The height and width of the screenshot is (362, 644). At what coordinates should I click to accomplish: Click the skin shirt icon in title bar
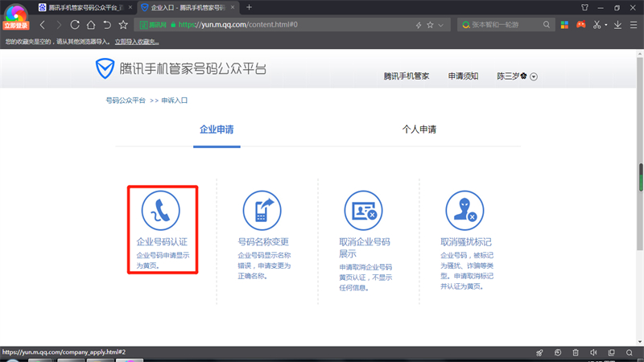click(x=585, y=7)
